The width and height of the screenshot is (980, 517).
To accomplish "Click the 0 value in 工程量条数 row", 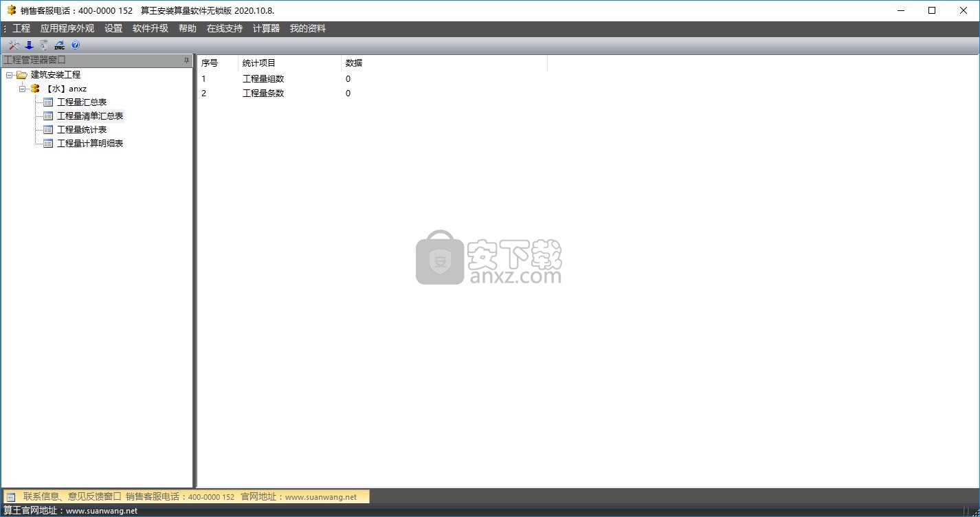I will [x=348, y=93].
